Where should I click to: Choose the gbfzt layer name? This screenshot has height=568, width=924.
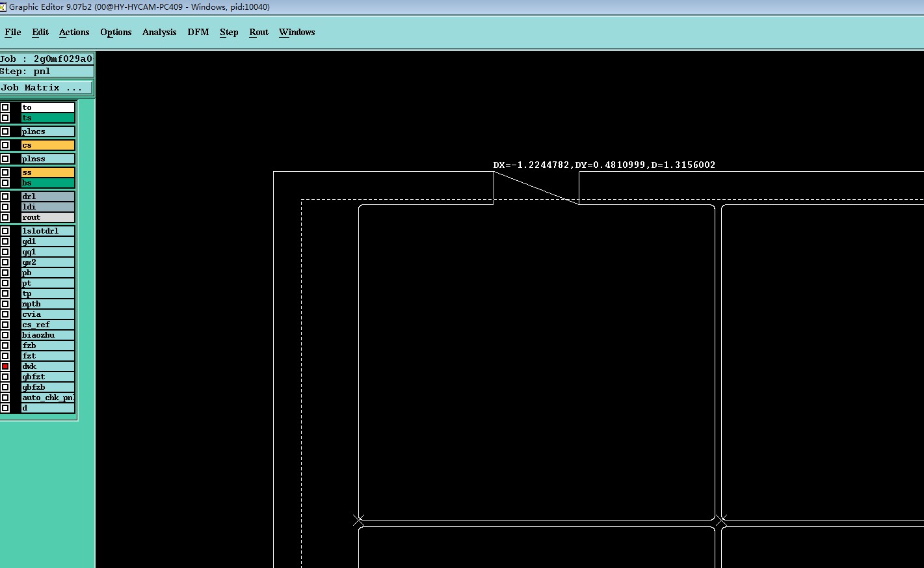pos(48,377)
